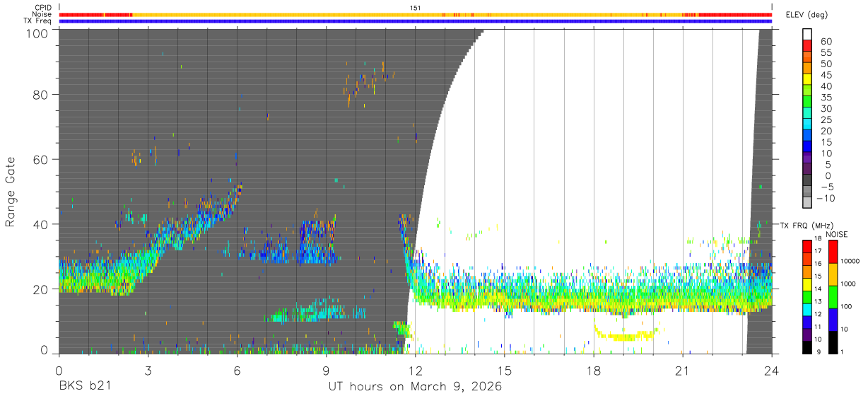The image size is (868, 401).
Task: Click the Noise row label at top left
Action: click(42, 14)
